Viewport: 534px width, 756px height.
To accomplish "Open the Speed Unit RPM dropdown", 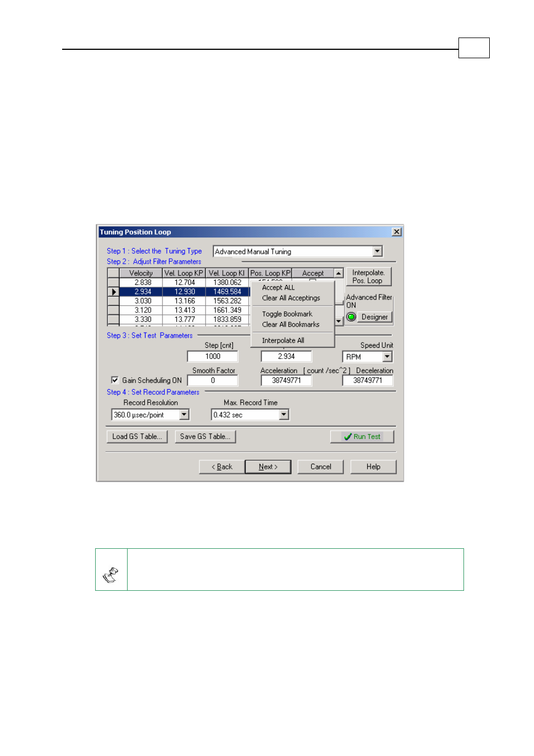I will point(387,357).
